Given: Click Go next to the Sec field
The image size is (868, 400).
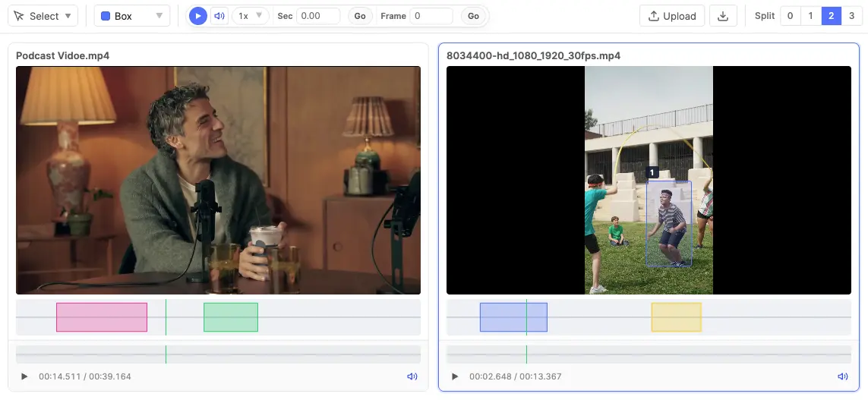Looking at the screenshot, I should pyautogui.click(x=360, y=16).
